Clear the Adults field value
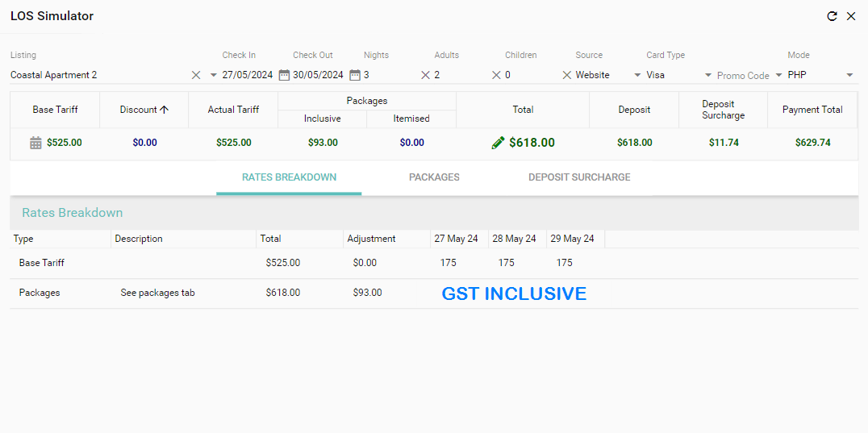This screenshot has height=433, width=868. point(496,75)
